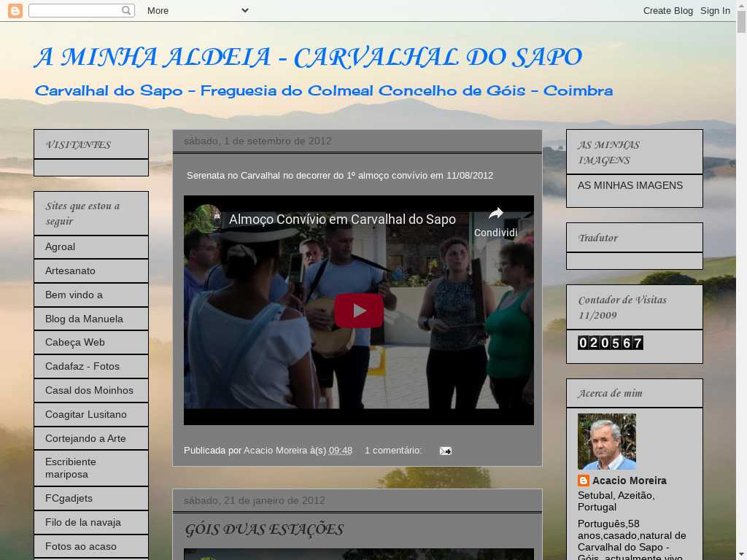Image resolution: width=747 pixels, height=560 pixels.
Task: Open the Bem vindo a link
Action: point(74,295)
